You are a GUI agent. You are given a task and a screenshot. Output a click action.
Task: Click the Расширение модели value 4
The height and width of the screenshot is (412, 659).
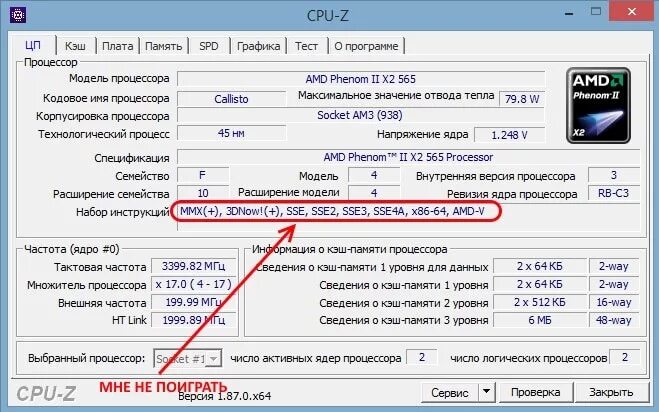(374, 193)
